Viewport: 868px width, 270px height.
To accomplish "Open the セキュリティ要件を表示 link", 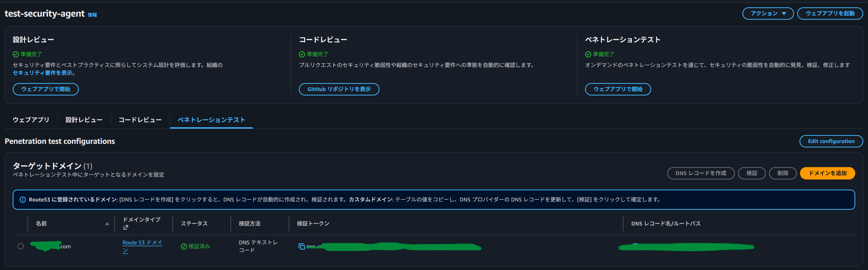I will (43, 73).
